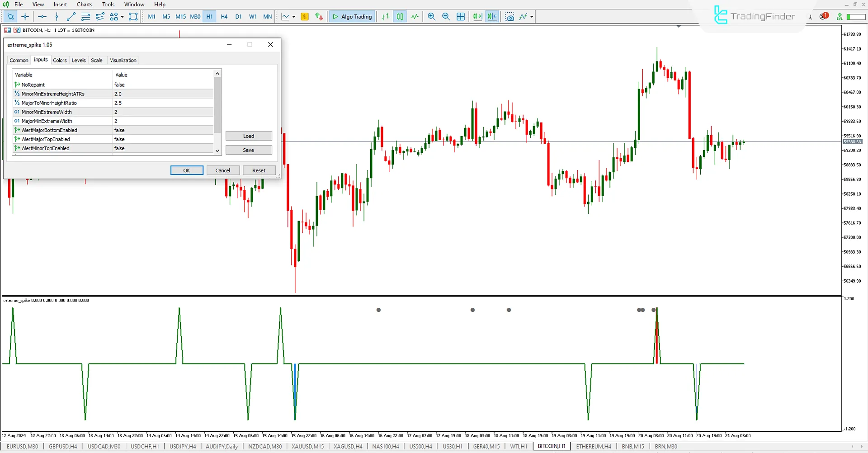Click the Load button in the dialog

click(249, 136)
